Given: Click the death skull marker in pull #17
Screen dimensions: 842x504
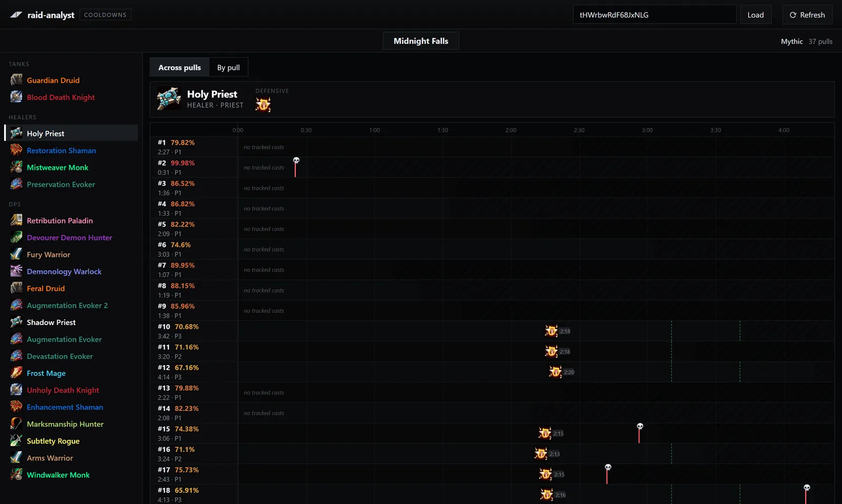Looking at the screenshot, I should click(x=608, y=467).
